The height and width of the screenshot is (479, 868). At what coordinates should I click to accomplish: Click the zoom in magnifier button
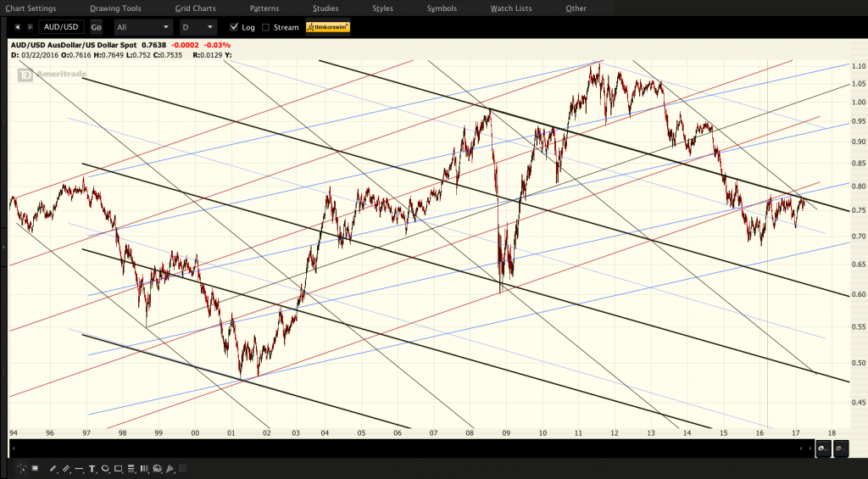point(824,448)
